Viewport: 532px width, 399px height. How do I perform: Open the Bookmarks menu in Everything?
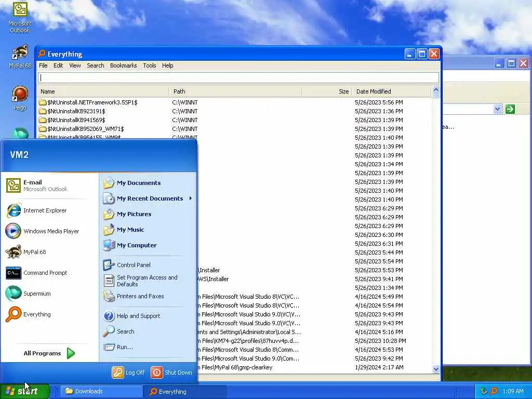click(123, 65)
